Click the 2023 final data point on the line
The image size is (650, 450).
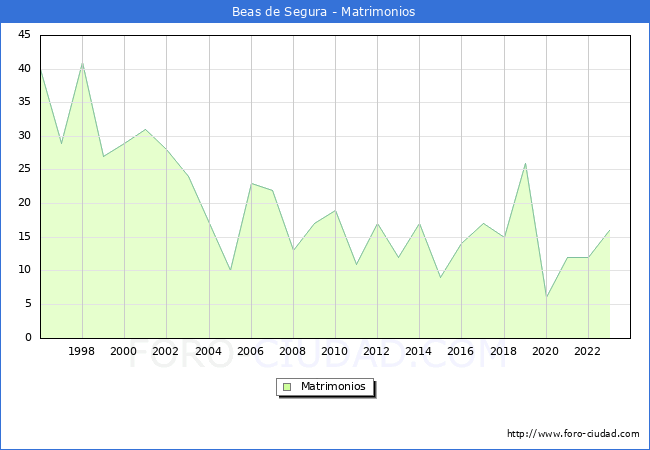[x=609, y=230]
